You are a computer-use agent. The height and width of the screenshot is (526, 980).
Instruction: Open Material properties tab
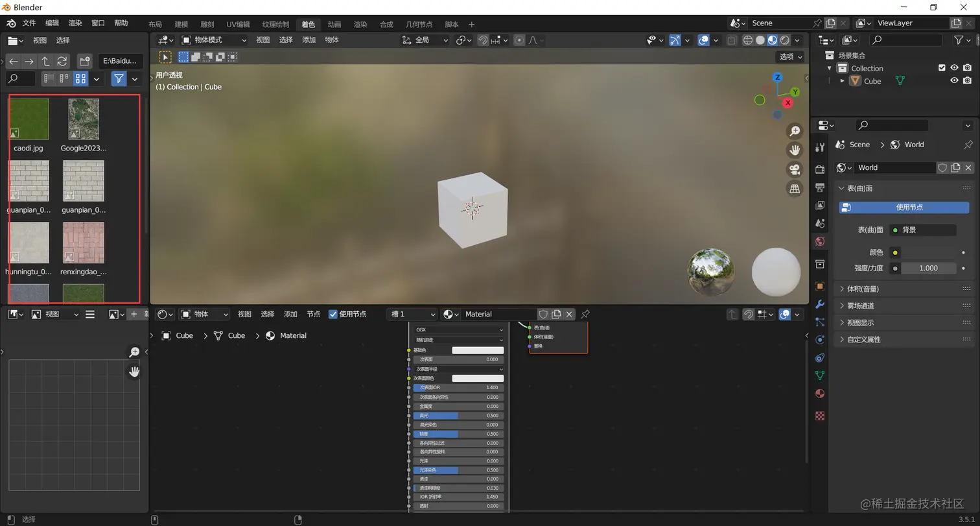coord(820,394)
